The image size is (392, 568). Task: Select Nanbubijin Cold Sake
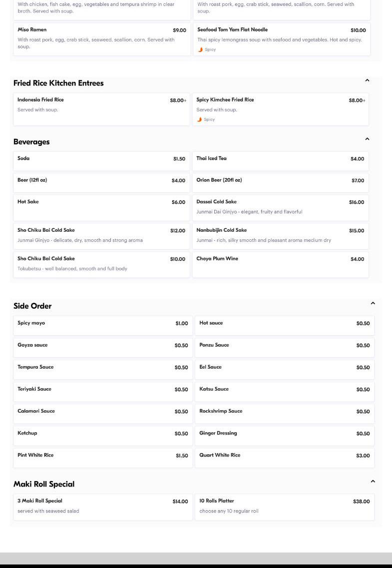point(280,236)
